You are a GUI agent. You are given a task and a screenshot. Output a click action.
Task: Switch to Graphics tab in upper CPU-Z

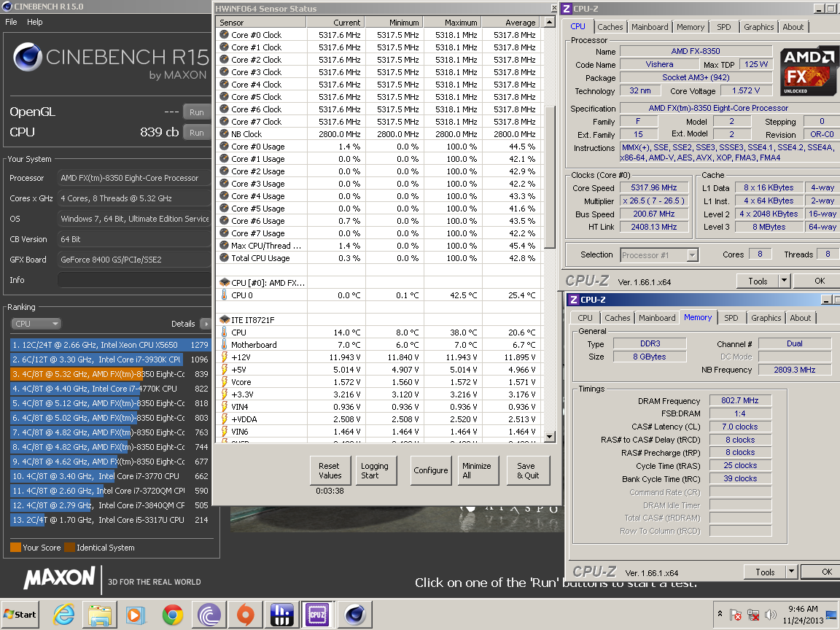tap(758, 27)
